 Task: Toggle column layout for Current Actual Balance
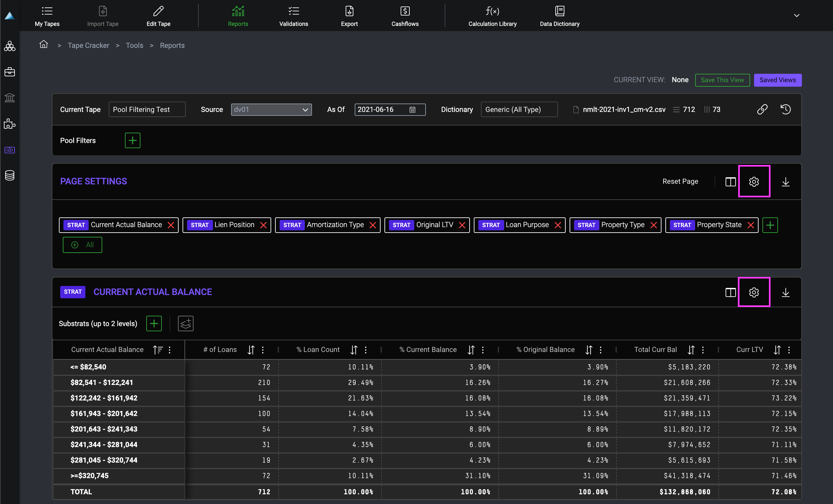pos(730,292)
